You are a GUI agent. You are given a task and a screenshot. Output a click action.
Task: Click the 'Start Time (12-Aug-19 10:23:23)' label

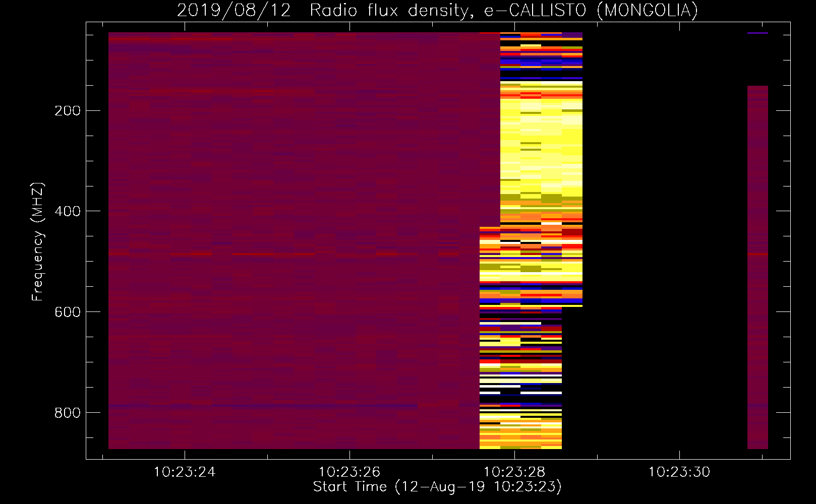[x=437, y=487]
